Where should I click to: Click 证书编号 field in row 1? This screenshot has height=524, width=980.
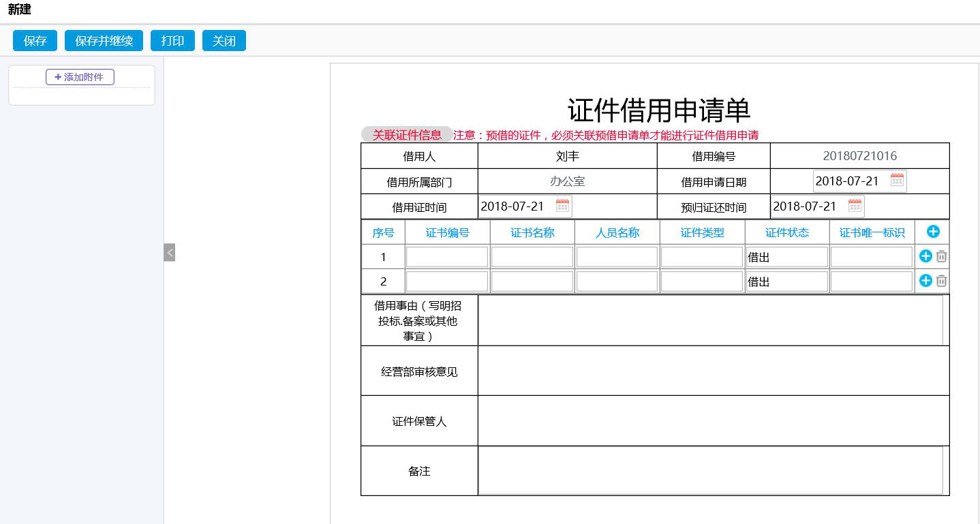click(x=447, y=257)
